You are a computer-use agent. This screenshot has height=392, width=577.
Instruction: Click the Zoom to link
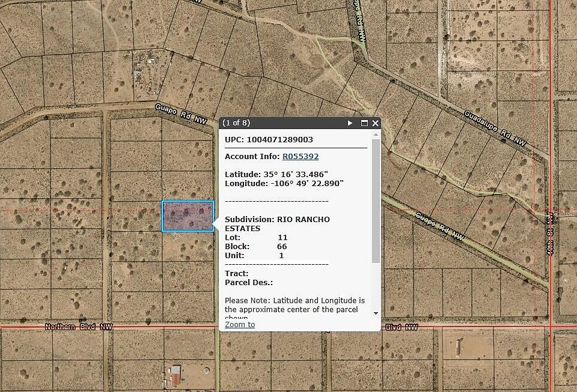click(x=240, y=325)
